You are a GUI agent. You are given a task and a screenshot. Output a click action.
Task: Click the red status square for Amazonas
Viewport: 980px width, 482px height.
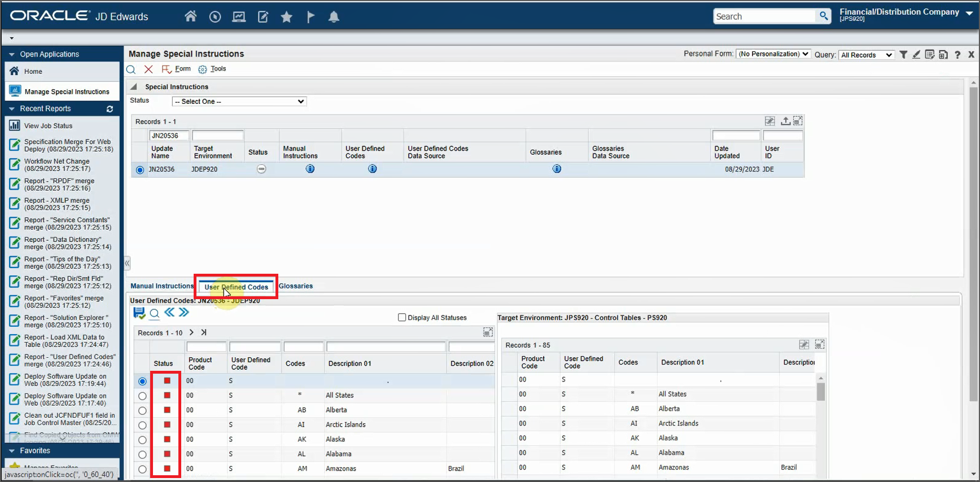coord(167,469)
